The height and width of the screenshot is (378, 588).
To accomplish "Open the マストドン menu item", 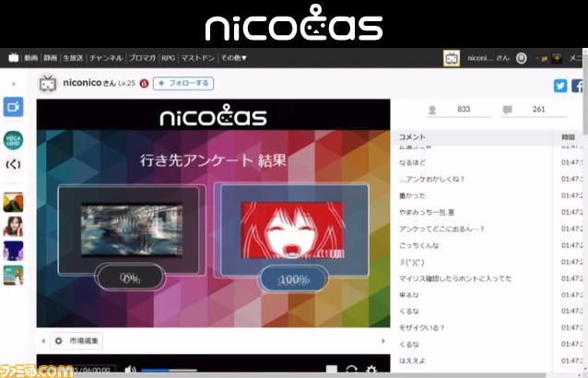I will click(198, 58).
